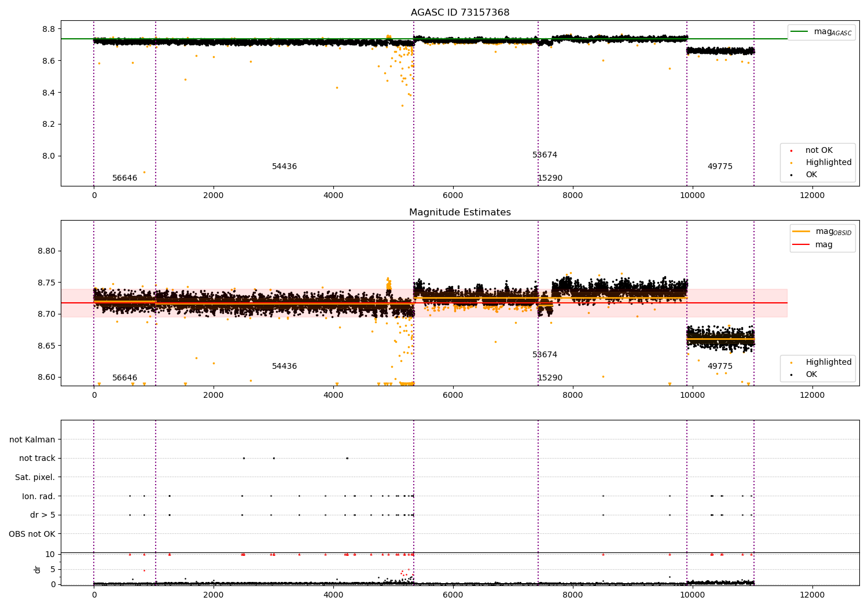This screenshot has width=868, height=608.
Task: Click OBSID label 54436 in the top plot
Action: coord(285,167)
